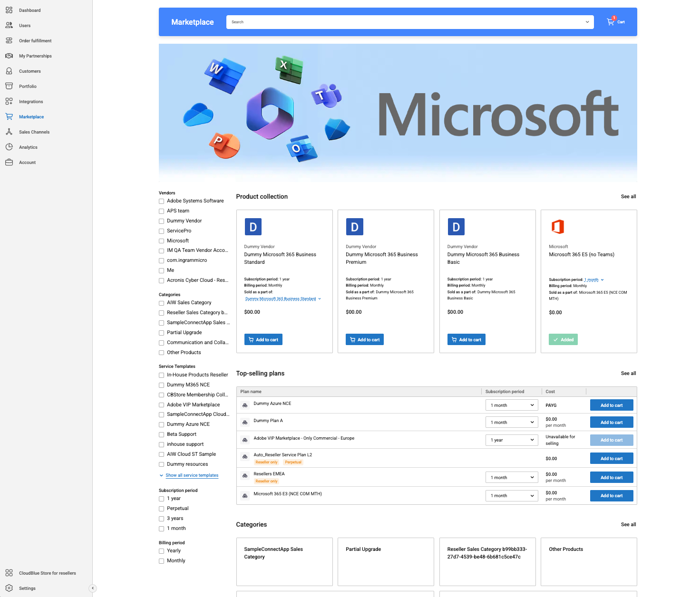Open the shopping cart icon in header
Screen dimensions: 700x597
(611, 21)
